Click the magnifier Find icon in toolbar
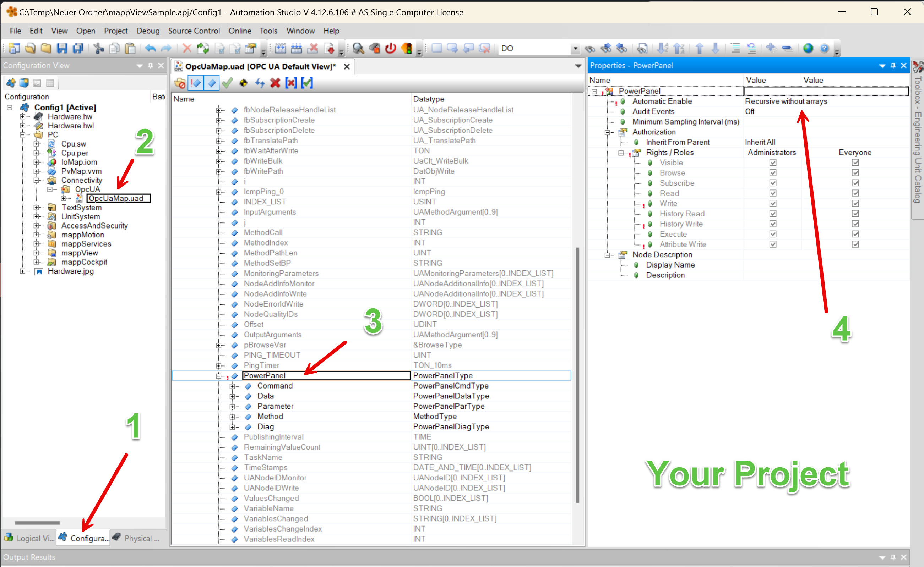Viewport: 924px width, 567px height. pos(358,48)
